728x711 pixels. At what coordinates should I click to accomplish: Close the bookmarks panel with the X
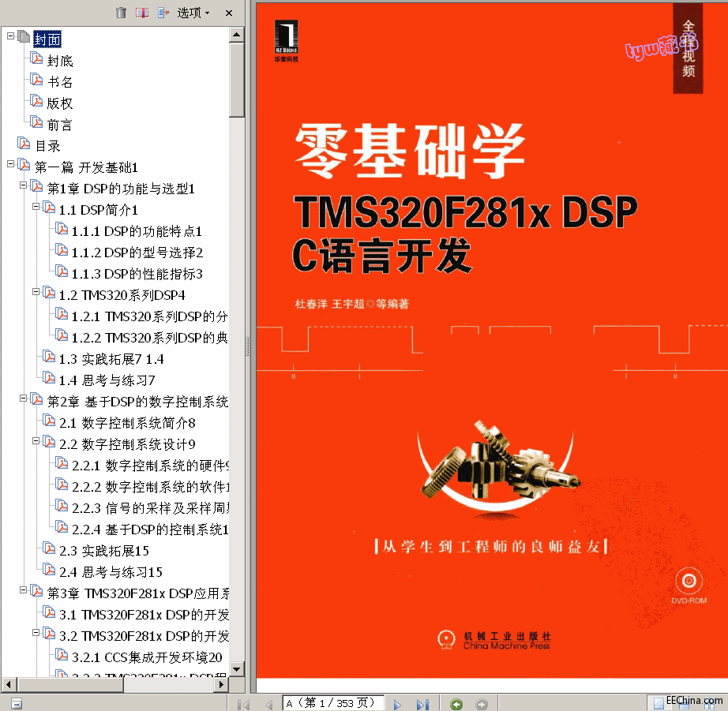(x=228, y=13)
